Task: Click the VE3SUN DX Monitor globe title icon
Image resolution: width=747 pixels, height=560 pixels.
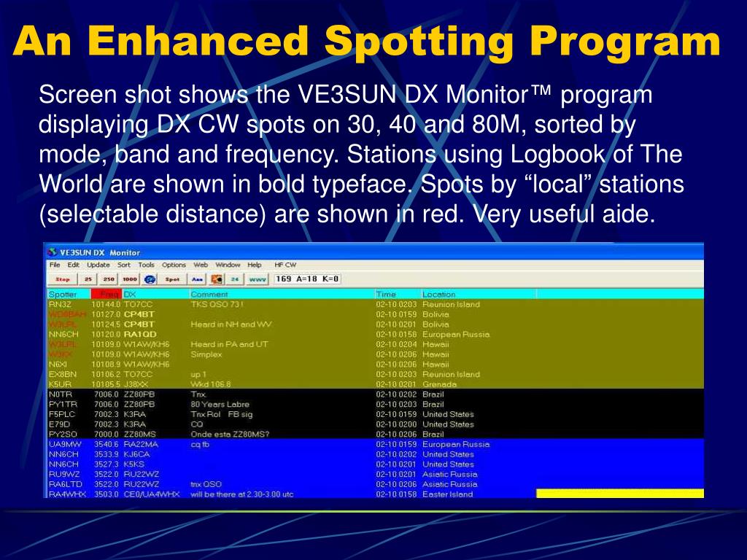Action: (x=53, y=252)
